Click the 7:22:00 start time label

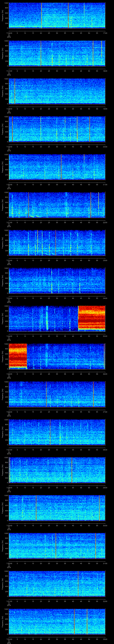tap(9, 260)
